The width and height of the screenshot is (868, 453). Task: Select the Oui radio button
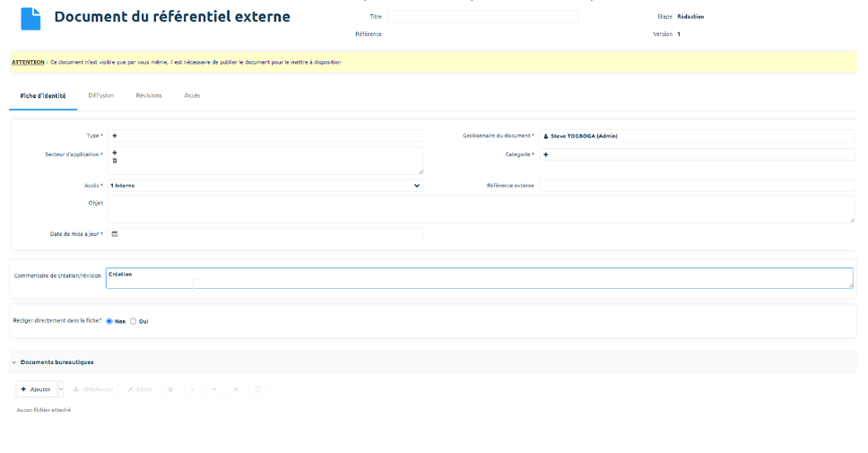click(x=134, y=321)
